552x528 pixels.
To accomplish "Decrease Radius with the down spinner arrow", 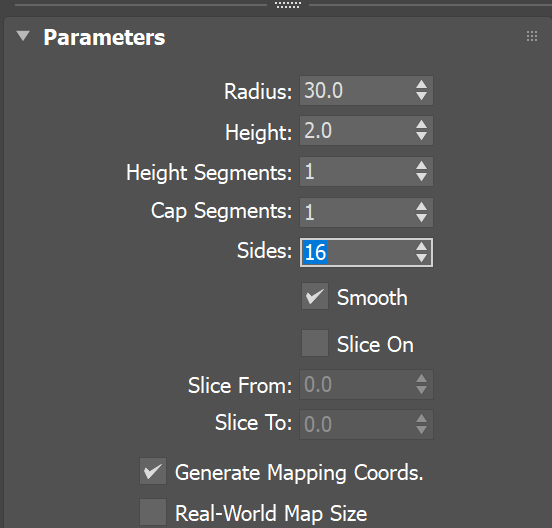I will pyautogui.click(x=421, y=96).
